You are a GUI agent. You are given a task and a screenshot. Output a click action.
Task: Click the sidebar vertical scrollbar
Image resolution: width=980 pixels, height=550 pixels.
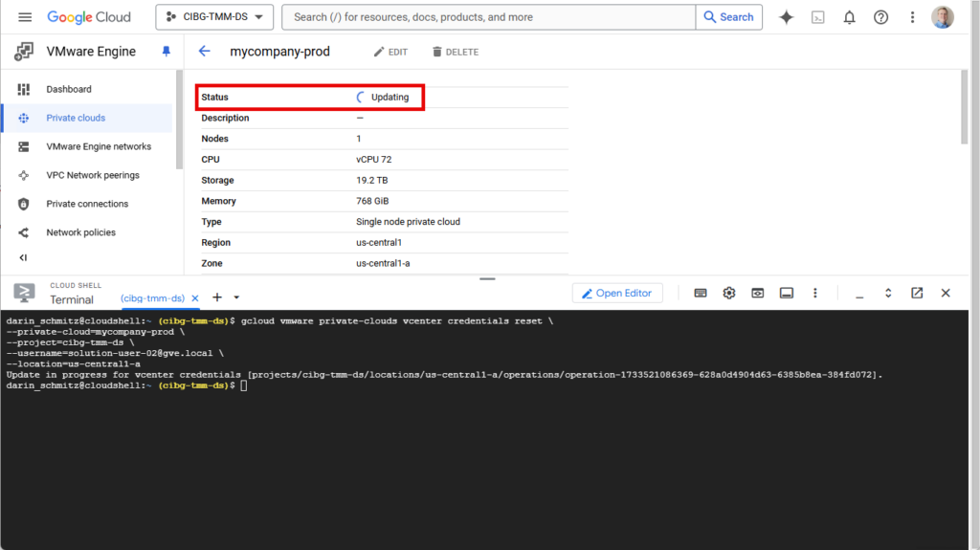click(x=179, y=120)
